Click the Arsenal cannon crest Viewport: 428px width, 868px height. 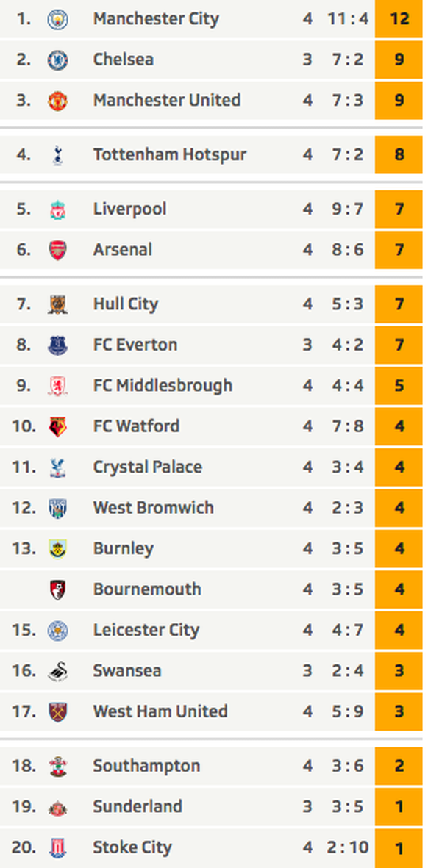[x=57, y=250]
